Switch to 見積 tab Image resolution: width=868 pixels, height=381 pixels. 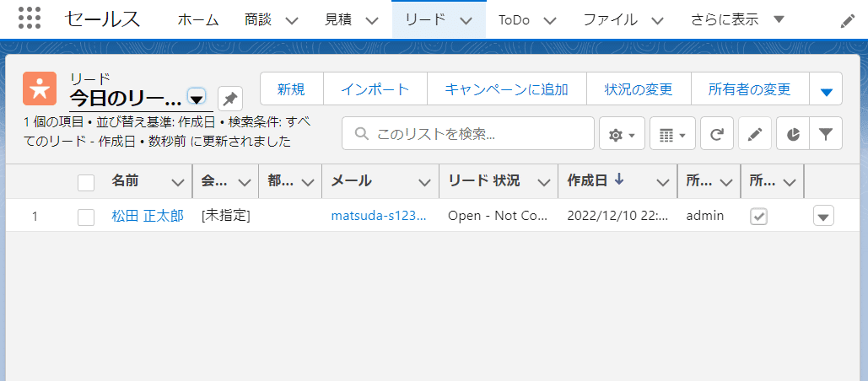338,20
